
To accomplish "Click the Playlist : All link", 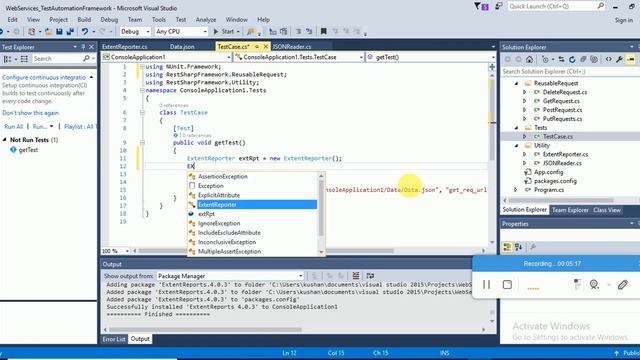I will coord(80,127).
